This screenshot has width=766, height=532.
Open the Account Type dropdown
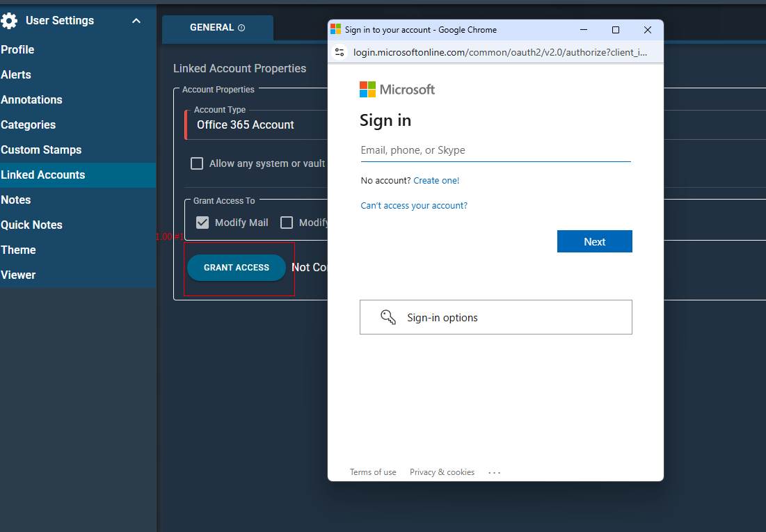click(257, 124)
